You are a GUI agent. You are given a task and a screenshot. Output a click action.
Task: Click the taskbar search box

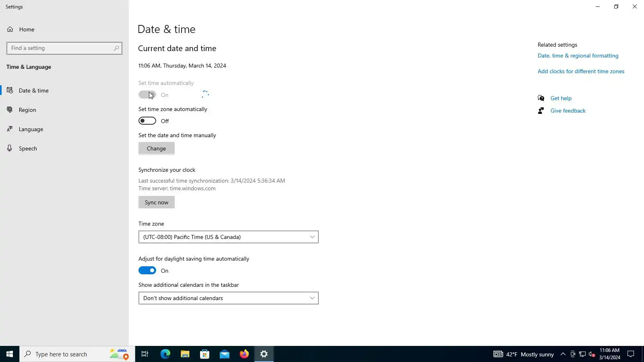(x=77, y=354)
